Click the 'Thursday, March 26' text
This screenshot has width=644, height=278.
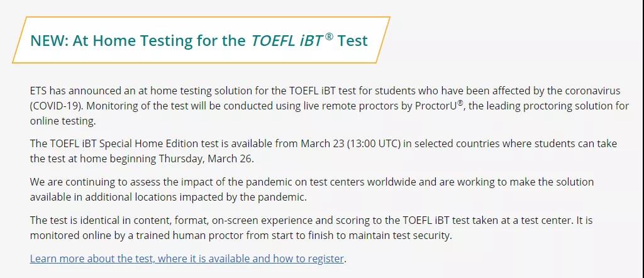coord(204,159)
